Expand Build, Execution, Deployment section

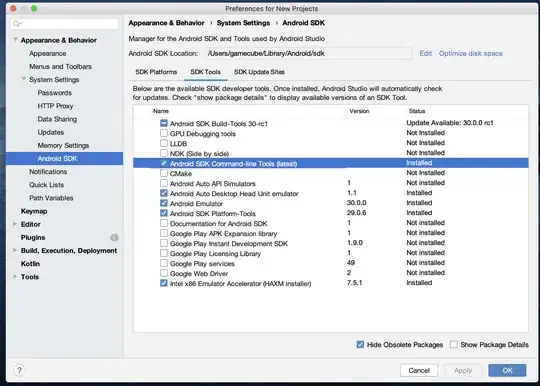click(x=15, y=250)
